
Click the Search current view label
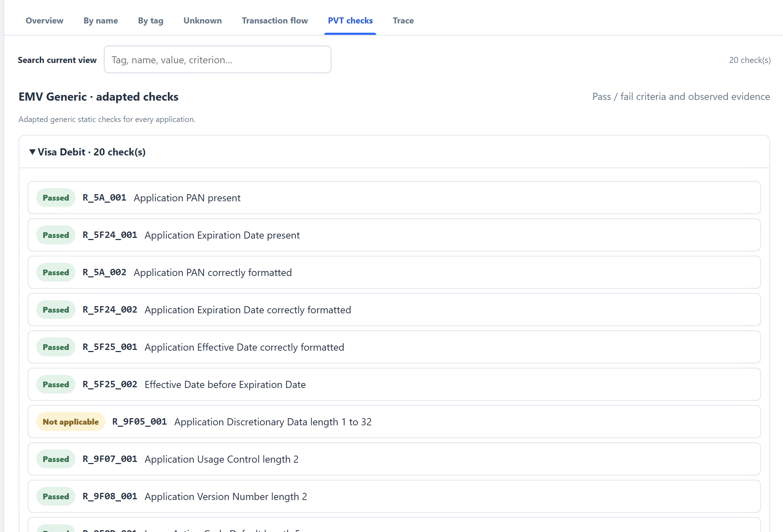(57, 60)
